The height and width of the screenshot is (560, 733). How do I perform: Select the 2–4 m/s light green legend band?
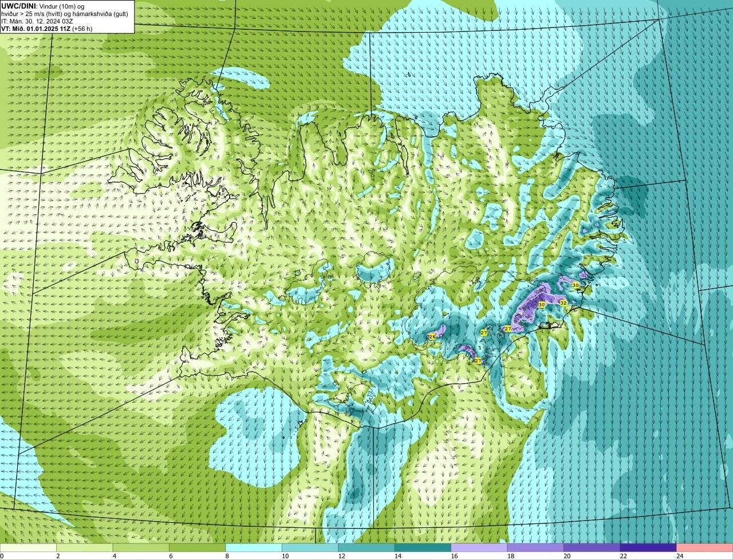pos(85,547)
